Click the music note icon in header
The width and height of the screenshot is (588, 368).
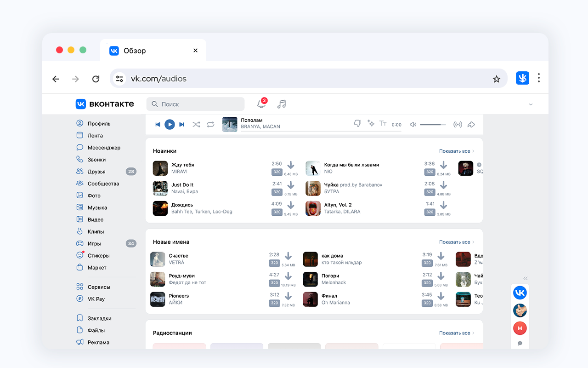282,104
